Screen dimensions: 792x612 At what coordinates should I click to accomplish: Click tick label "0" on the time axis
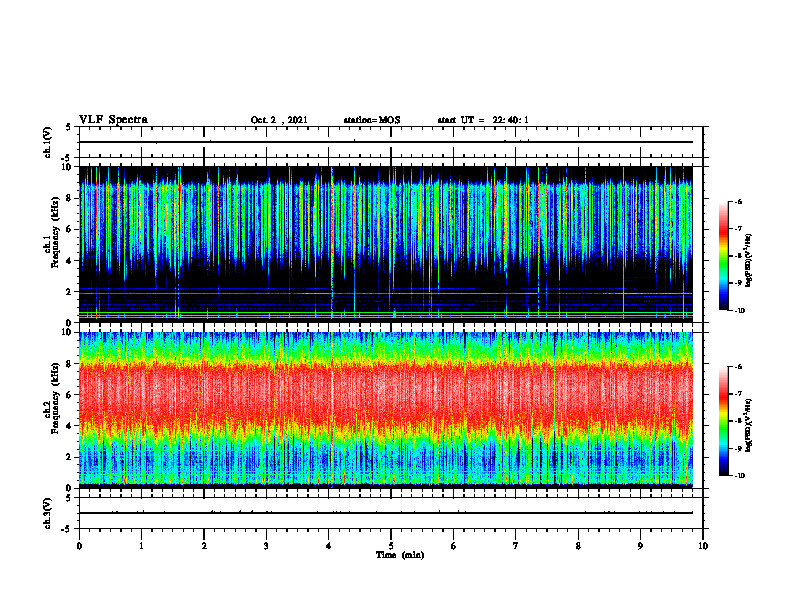click(79, 546)
